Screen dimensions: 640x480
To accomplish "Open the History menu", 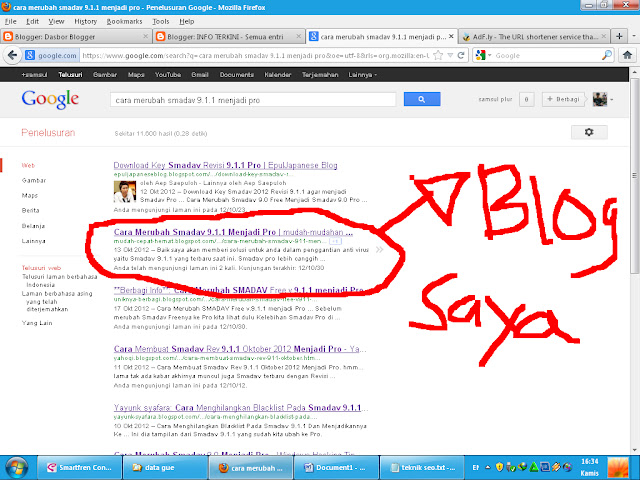I will [x=85, y=21].
